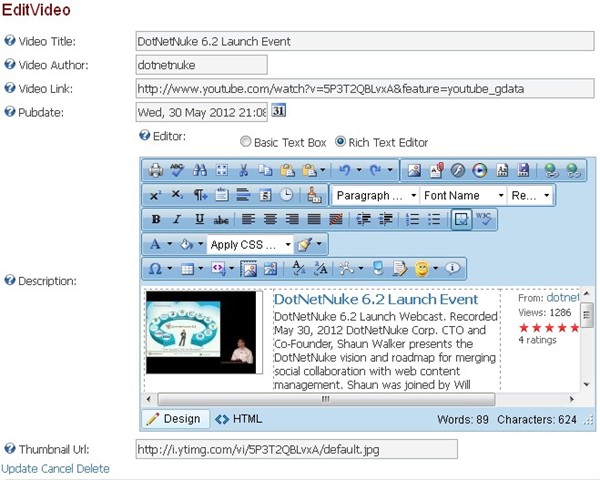
Task: Insert a bulleted list
Action: click(x=436, y=219)
